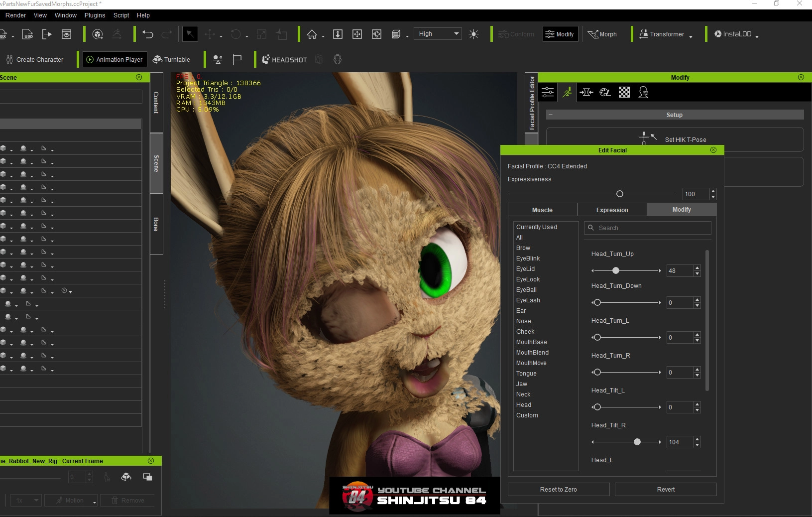Open the High quality dropdown
This screenshot has width=812, height=517.
pos(438,34)
